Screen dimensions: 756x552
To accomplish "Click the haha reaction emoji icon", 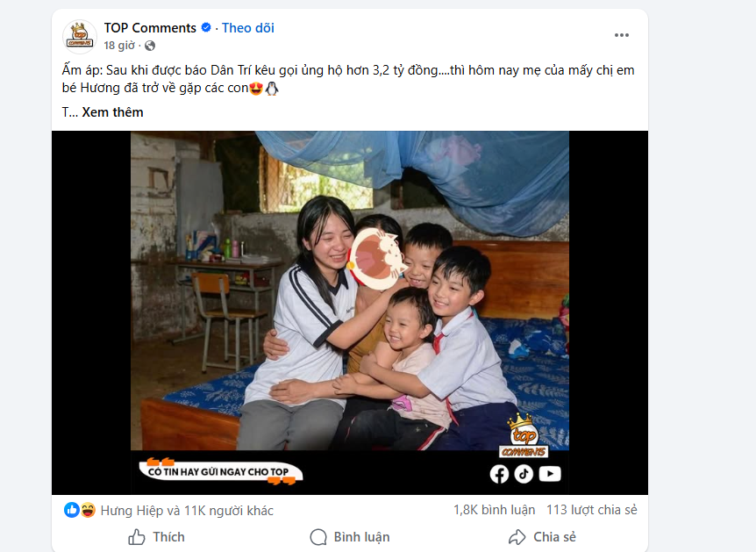I will 88,510.
